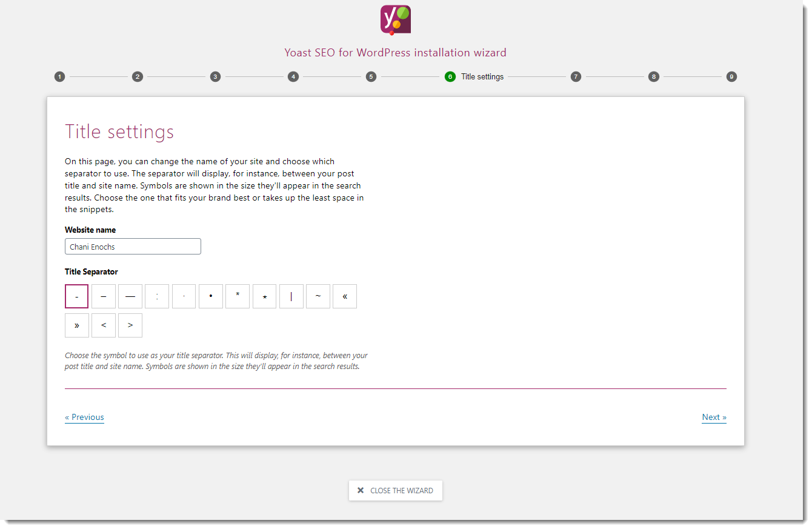Jump to wizard step 4
Viewport: 812px width, 529px height.
293,77
